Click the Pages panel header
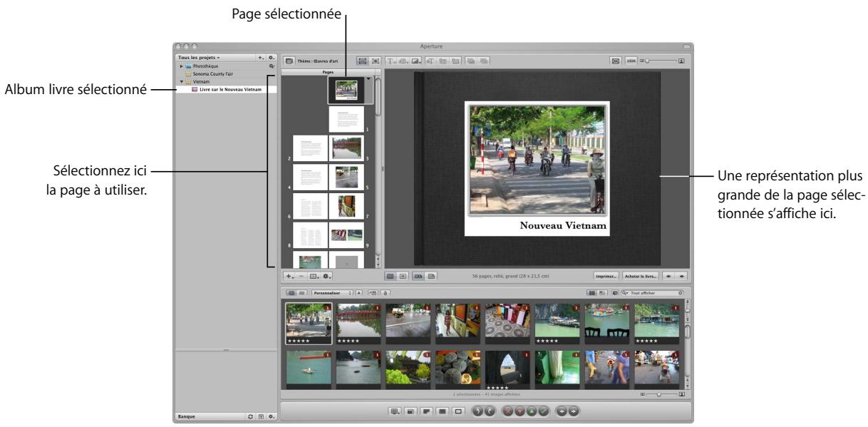The image size is (868, 427). [329, 72]
